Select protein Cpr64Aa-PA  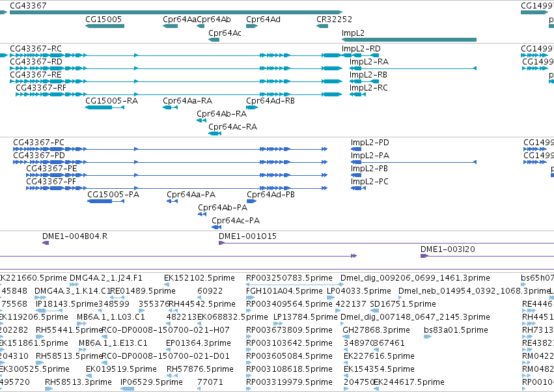(x=191, y=195)
